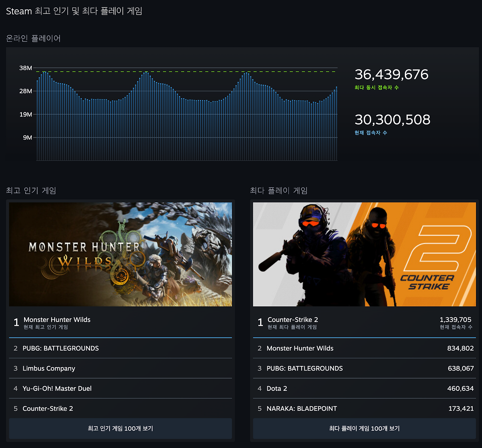The height and width of the screenshot is (448, 482).
Task: Click the 9M axis label on the chart
Action: [27, 138]
